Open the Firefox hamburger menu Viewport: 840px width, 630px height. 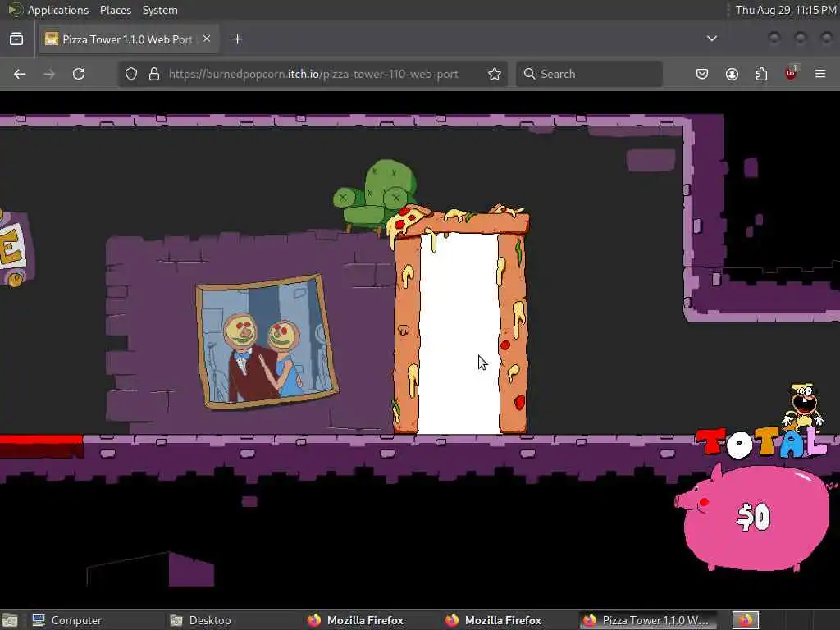[x=820, y=74]
